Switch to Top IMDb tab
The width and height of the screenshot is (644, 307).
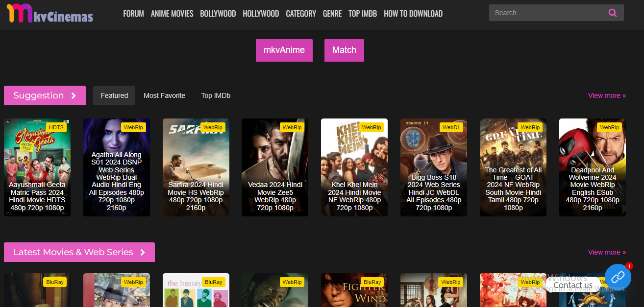pyautogui.click(x=216, y=95)
